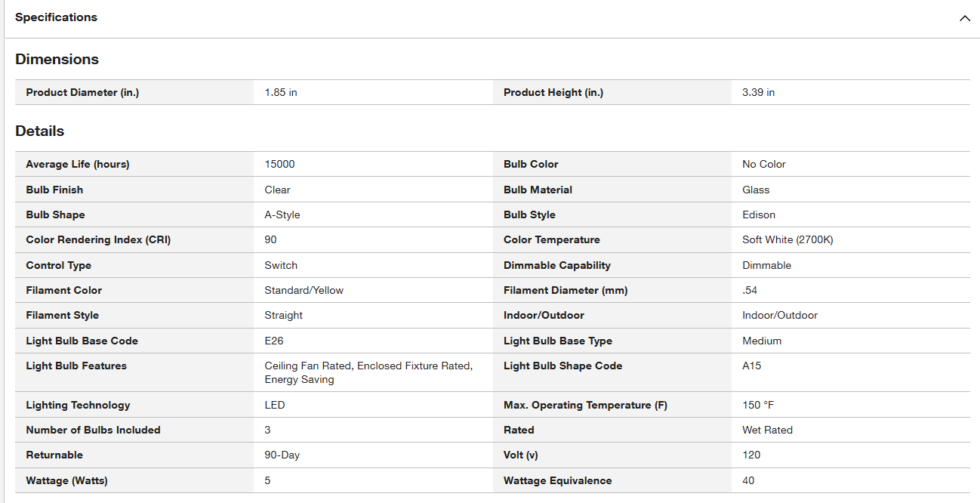
Task: Click the Average Life (hours) label
Action: click(x=78, y=164)
